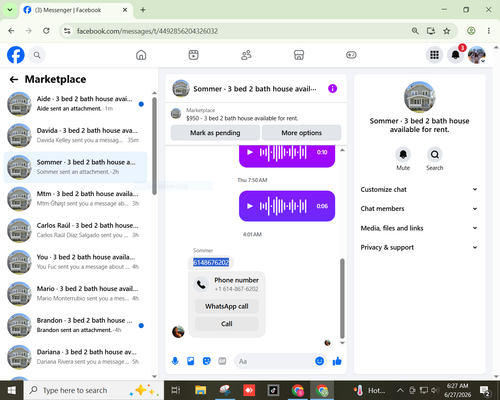Image resolution: width=500 pixels, height=400 pixels.
Task: Click the WhatsApp call button
Action: coord(227,306)
